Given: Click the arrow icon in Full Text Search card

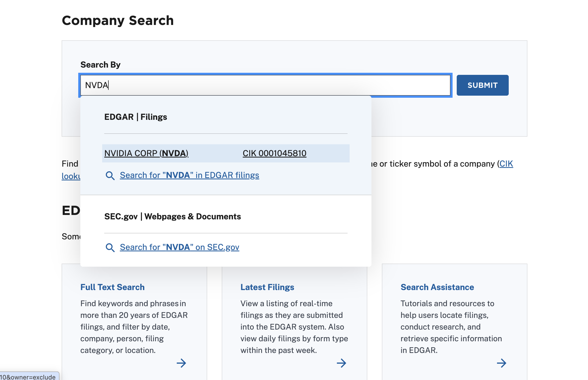Looking at the screenshot, I should pos(181,363).
